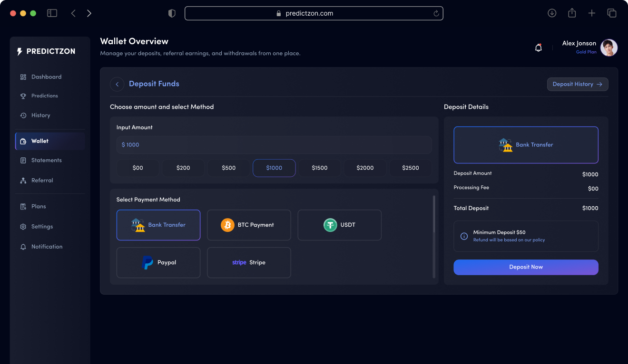Viewport: 628px width, 364px height.
Task: Click the notification bell icon in header
Action: coord(539,48)
